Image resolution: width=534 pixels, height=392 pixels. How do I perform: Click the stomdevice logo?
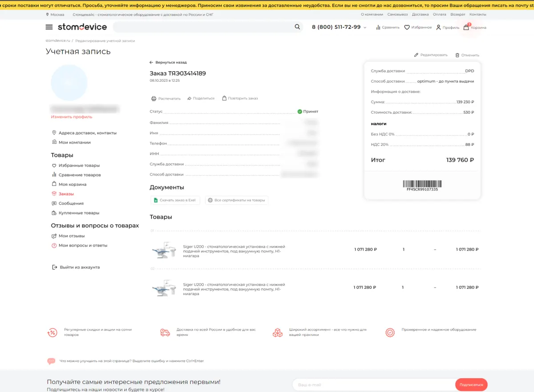tap(82, 27)
